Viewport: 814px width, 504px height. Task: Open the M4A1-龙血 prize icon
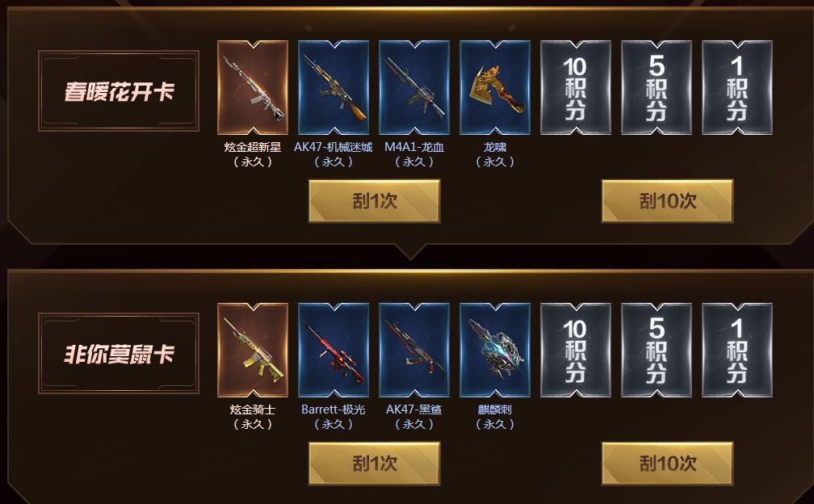click(414, 88)
